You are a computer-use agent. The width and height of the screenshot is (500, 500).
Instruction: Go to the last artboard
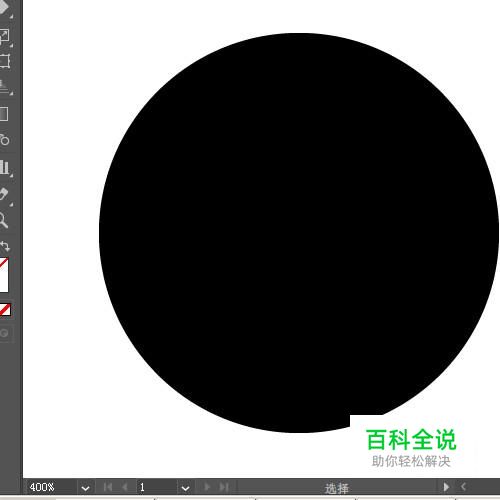[224, 487]
